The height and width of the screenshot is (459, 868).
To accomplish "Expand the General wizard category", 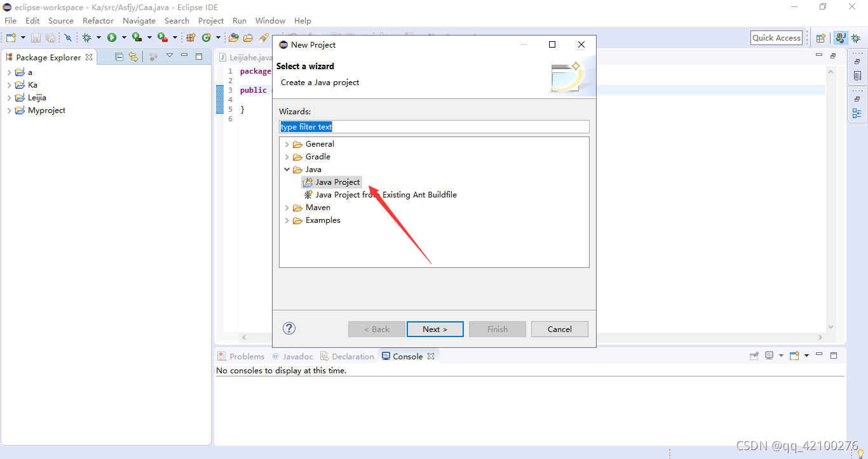I will (287, 144).
